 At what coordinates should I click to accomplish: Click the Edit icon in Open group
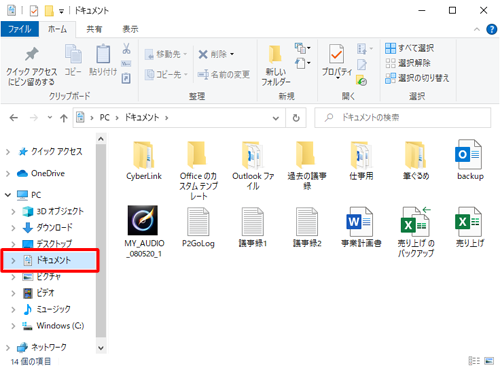click(x=362, y=65)
